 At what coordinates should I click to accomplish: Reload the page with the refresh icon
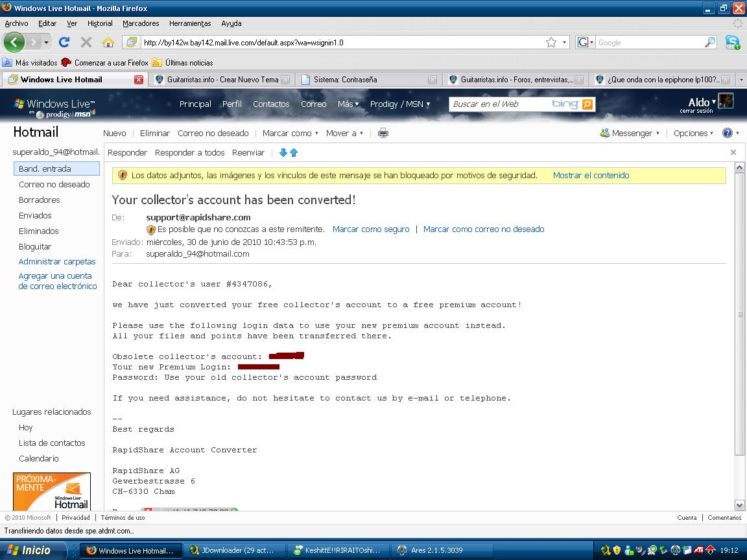(64, 42)
